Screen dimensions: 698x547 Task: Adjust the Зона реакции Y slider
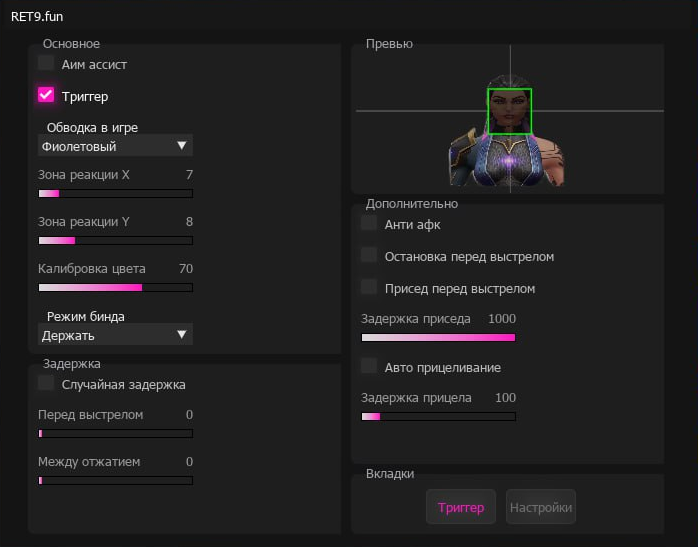coord(115,240)
